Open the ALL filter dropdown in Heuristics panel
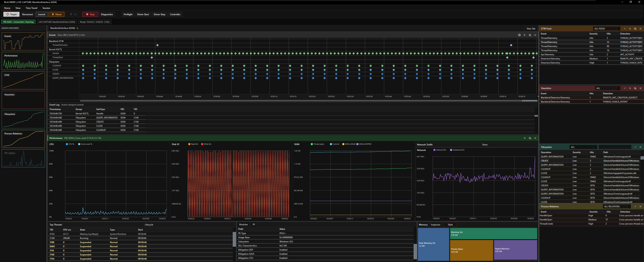644x262 pixels. point(606,88)
